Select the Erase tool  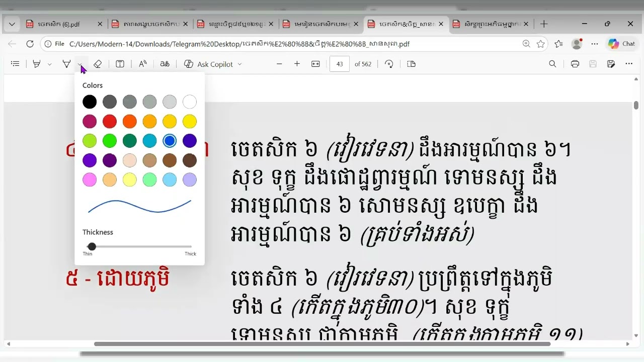pos(98,64)
